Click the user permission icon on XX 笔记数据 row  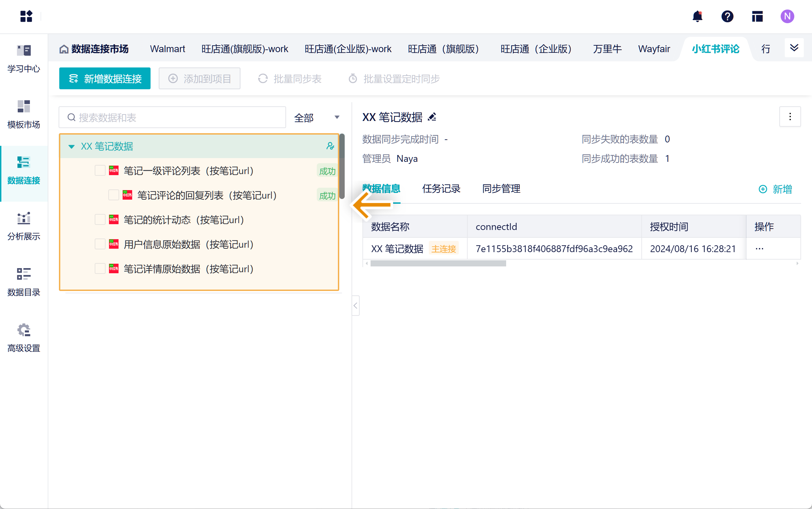tap(330, 146)
